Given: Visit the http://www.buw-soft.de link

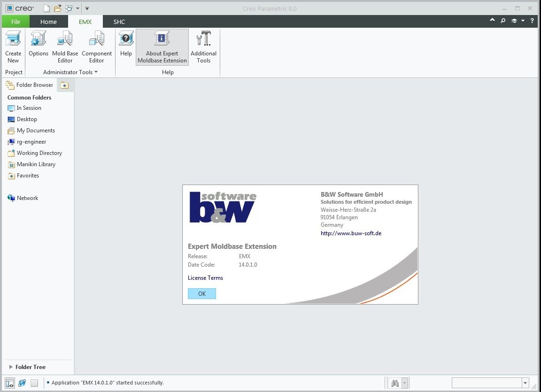Looking at the screenshot, I should click(351, 233).
